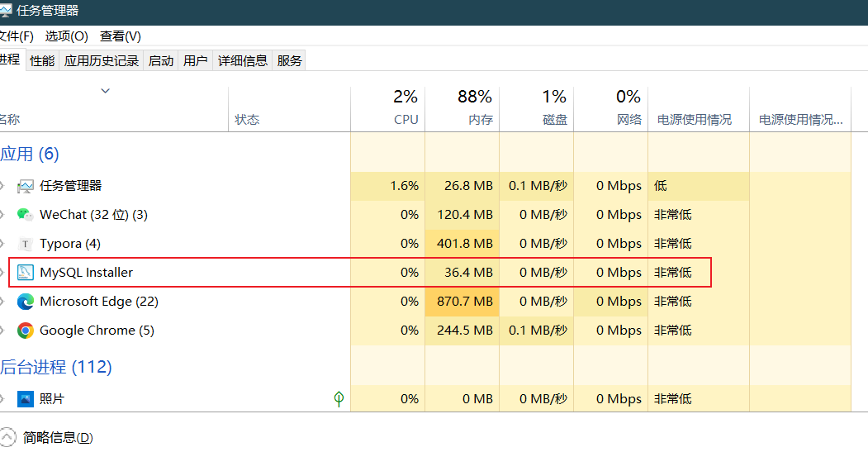Click the 401.8 MB memory cell for Typora
This screenshot has width=868, height=452.
(x=462, y=244)
